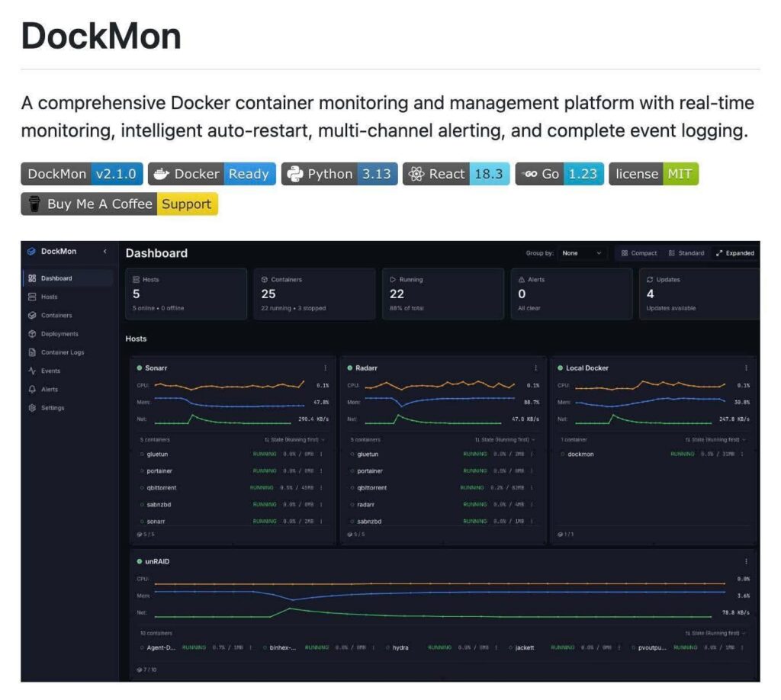Open Deployments from the sidebar icon
The image size is (781, 700).
(32, 334)
